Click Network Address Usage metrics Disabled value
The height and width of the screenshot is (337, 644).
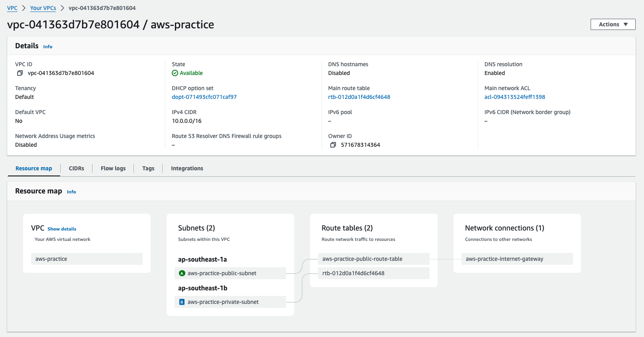point(26,145)
